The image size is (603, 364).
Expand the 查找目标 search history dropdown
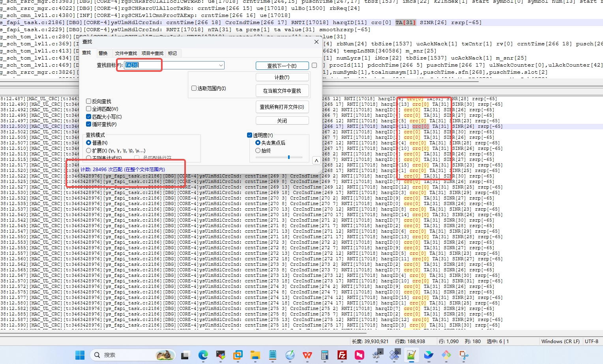coord(221,65)
